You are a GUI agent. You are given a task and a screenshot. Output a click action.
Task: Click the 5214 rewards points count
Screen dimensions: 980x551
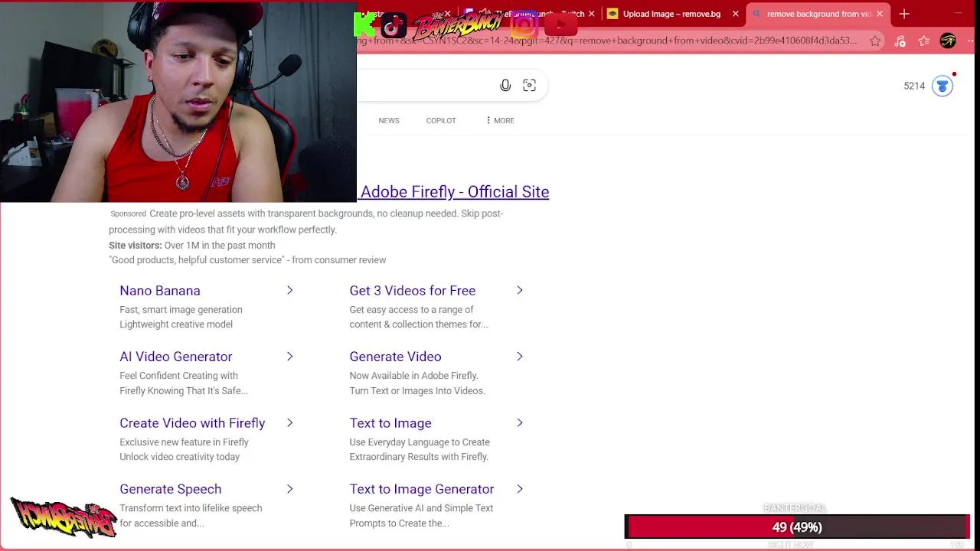(914, 86)
